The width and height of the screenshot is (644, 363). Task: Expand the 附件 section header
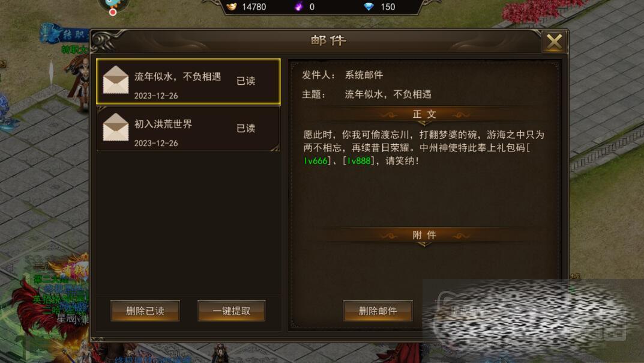click(424, 235)
